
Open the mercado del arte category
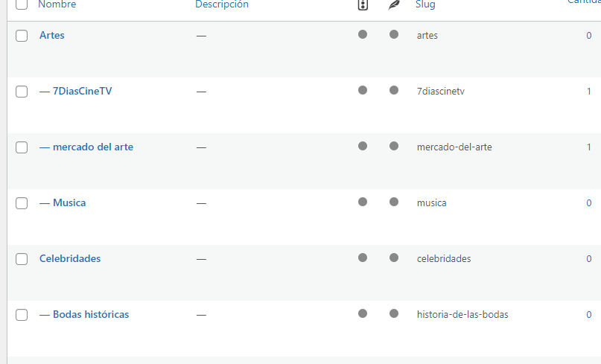pyautogui.click(x=93, y=147)
